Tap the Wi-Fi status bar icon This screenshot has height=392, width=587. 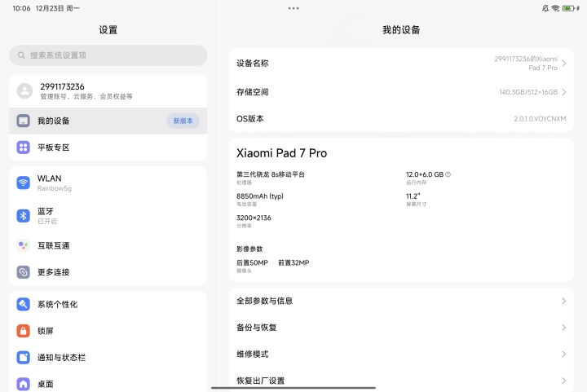tap(555, 8)
